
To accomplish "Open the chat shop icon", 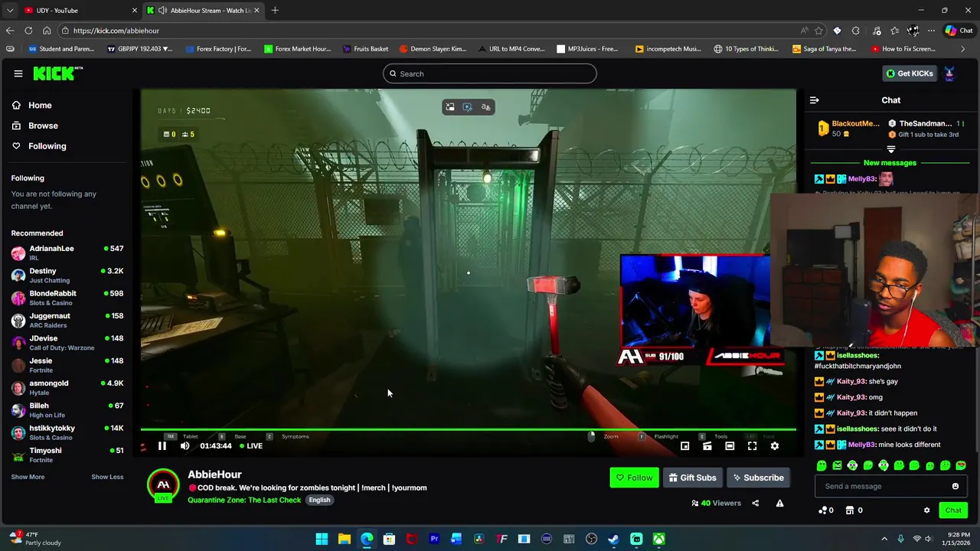I will click(x=854, y=510).
